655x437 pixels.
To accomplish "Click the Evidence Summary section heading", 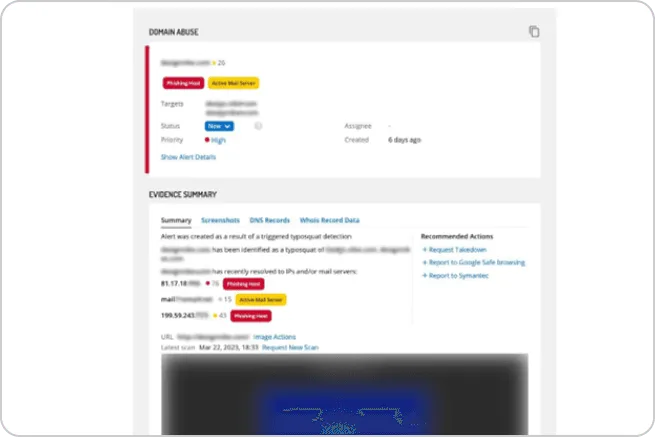I will point(183,195).
